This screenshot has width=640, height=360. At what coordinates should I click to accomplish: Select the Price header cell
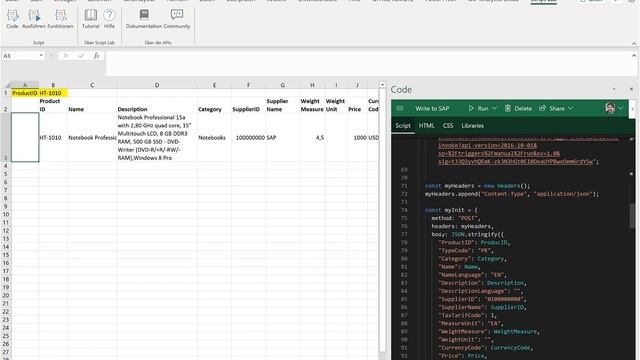tap(358, 105)
